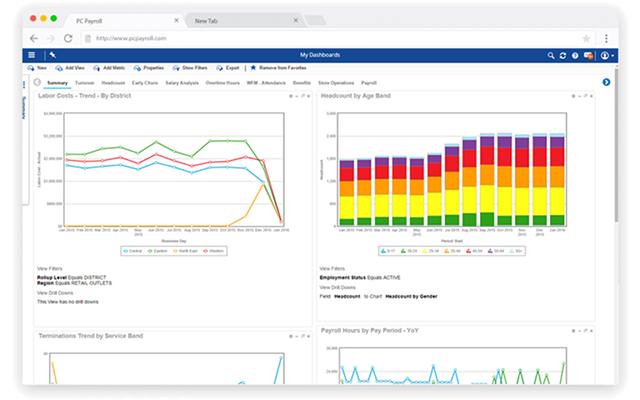The height and width of the screenshot is (400, 640).
Task: Open the browser three-dot menu
Action: [x=607, y=39]
